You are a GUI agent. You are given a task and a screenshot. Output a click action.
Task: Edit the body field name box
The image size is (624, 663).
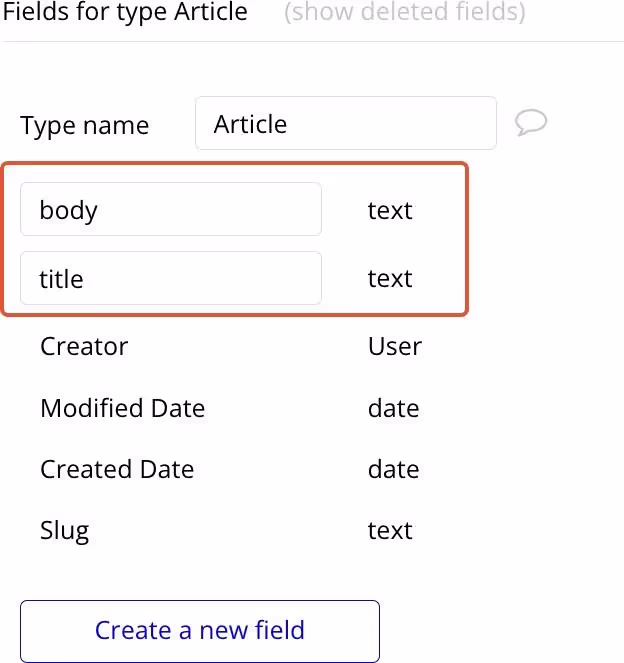coord(171,209)
